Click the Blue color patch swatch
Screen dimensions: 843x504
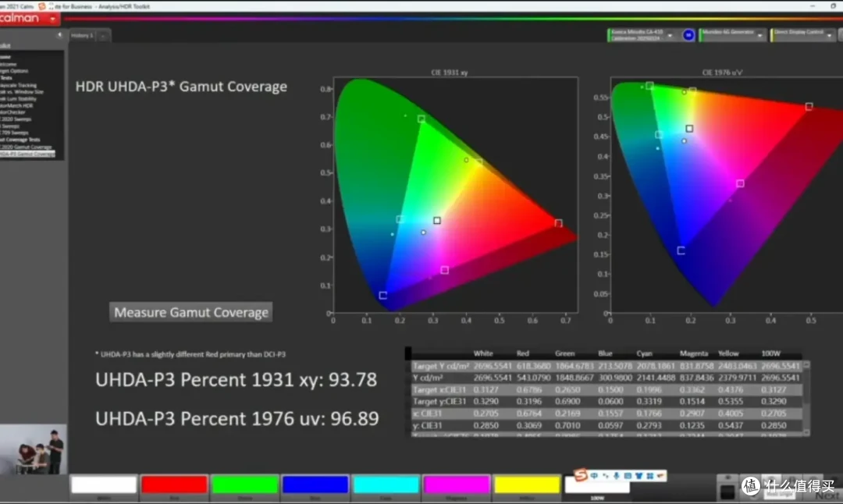(x=315, y=484)
